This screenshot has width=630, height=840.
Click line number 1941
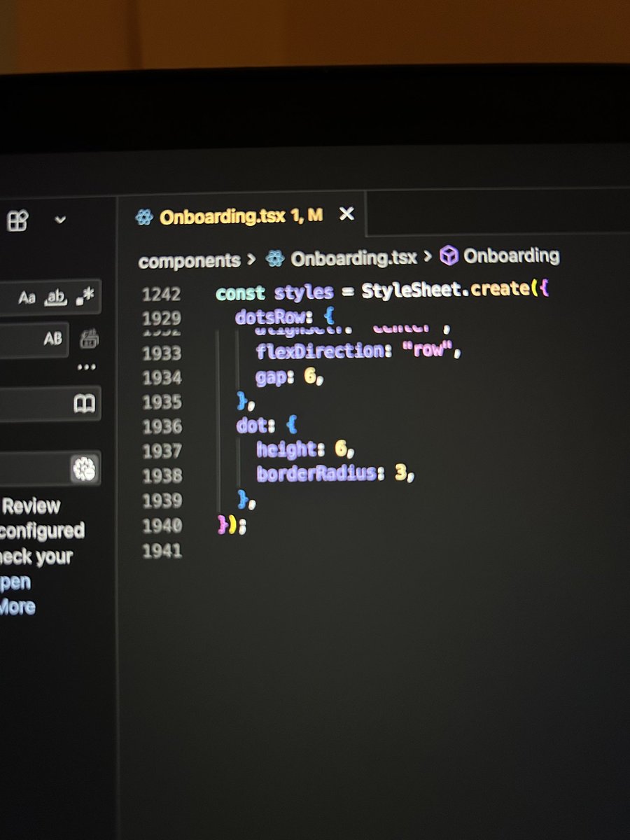[x=162, y=551]
